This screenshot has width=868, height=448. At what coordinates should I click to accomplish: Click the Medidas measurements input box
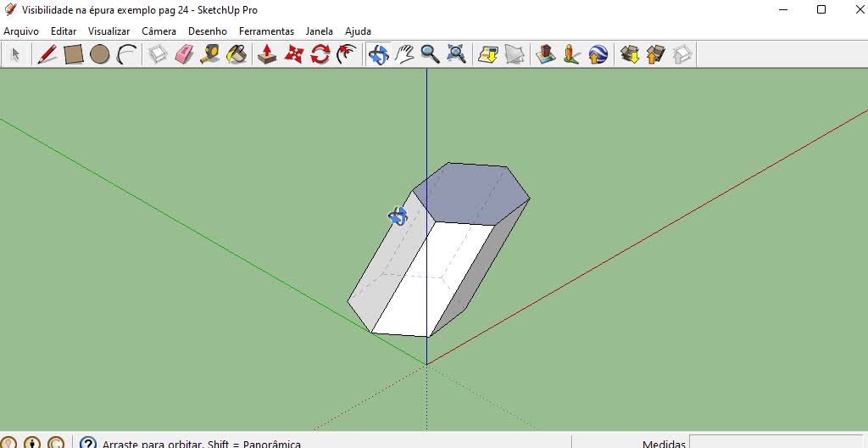pos(778,443)
